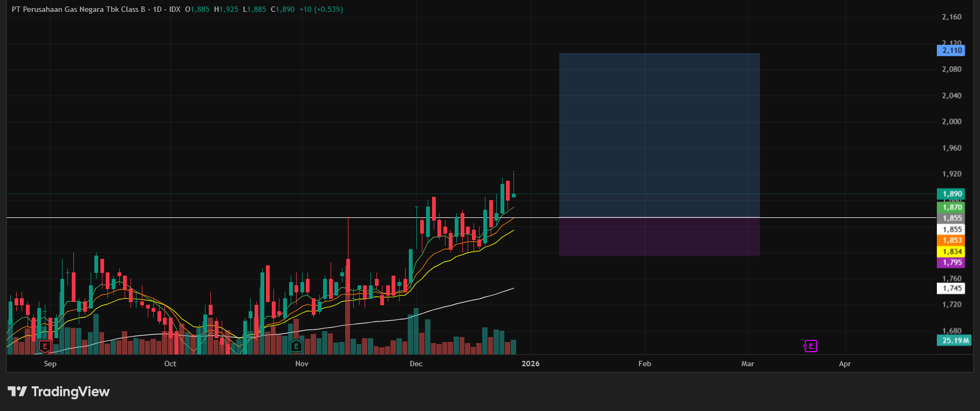Click the 2,160 price axis label
Image resolution: width=980 pixels, height=411 pixels.
click(951, 17)
